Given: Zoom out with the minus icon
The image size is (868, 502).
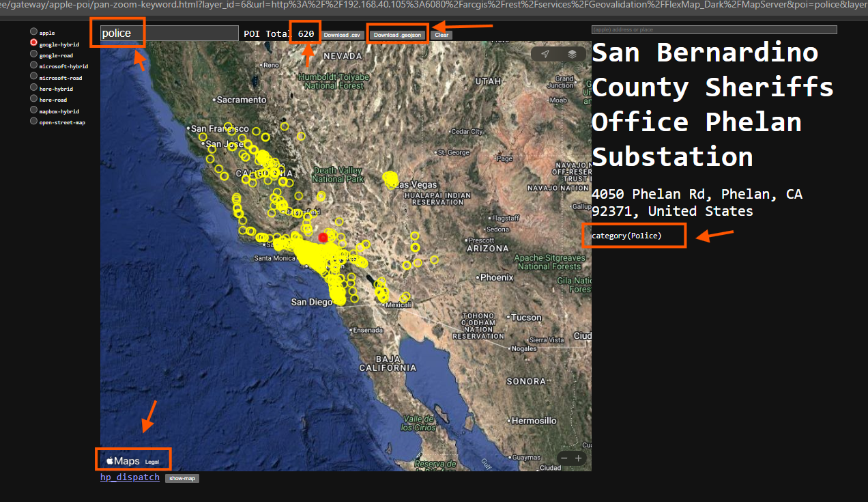Looking at the screenshot, I should coord(564,458).
